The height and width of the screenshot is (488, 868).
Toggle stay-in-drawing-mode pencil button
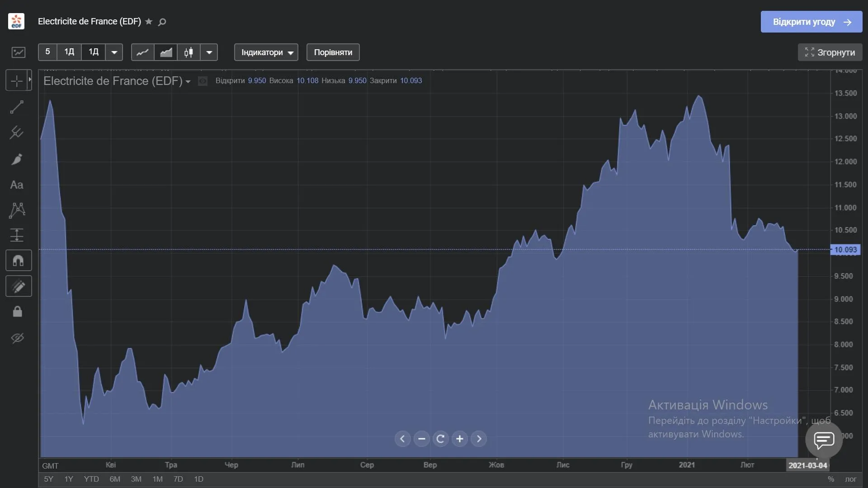(x=19, y=286)
